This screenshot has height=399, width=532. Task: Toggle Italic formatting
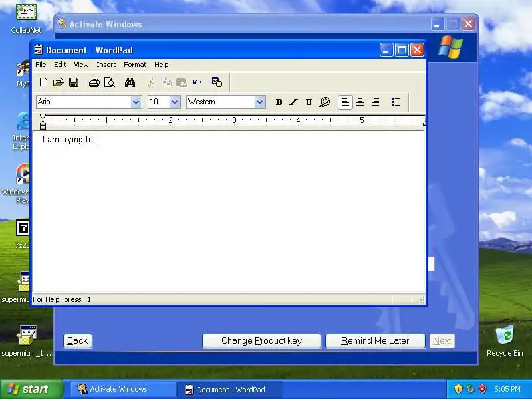click(293, 102)
